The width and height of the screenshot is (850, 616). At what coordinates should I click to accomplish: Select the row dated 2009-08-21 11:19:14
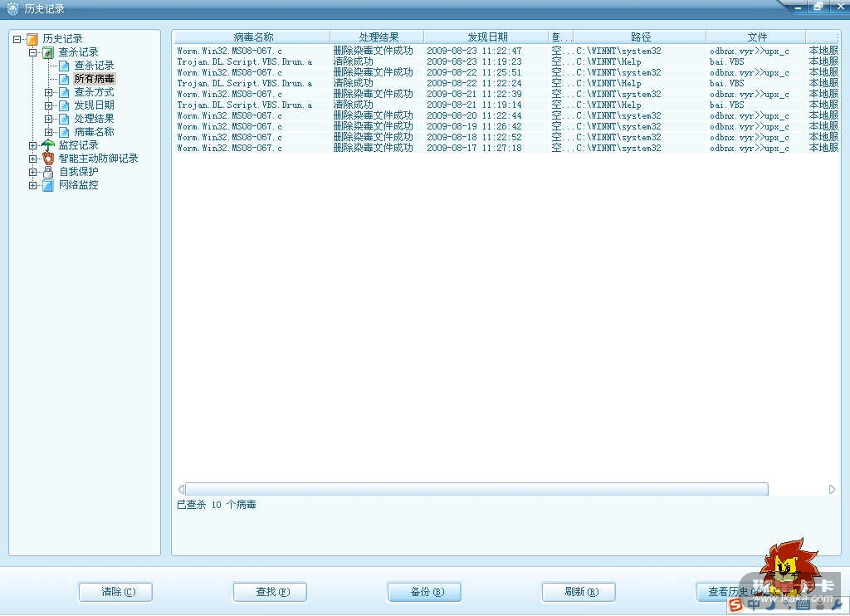[x=506, y=105]
